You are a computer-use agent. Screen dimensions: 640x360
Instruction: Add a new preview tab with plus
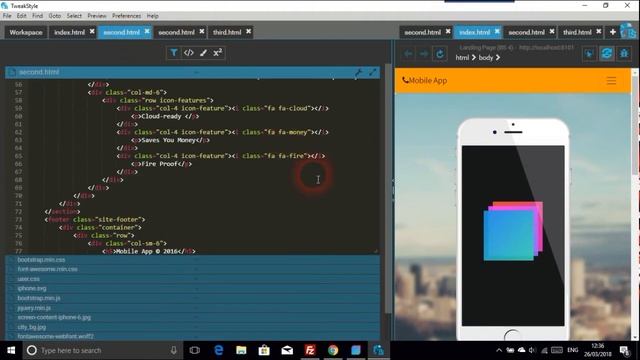613,32
